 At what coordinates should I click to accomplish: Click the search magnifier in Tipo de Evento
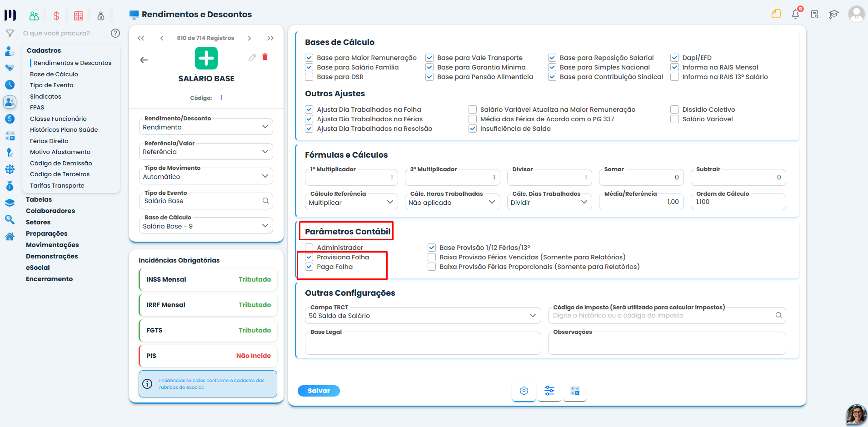[266, 201]
